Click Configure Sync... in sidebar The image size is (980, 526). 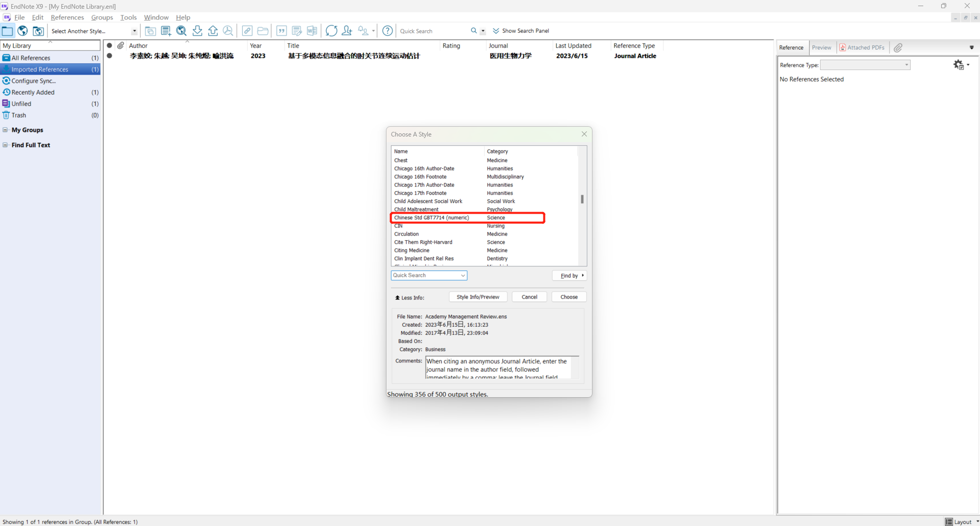[51, 81]
